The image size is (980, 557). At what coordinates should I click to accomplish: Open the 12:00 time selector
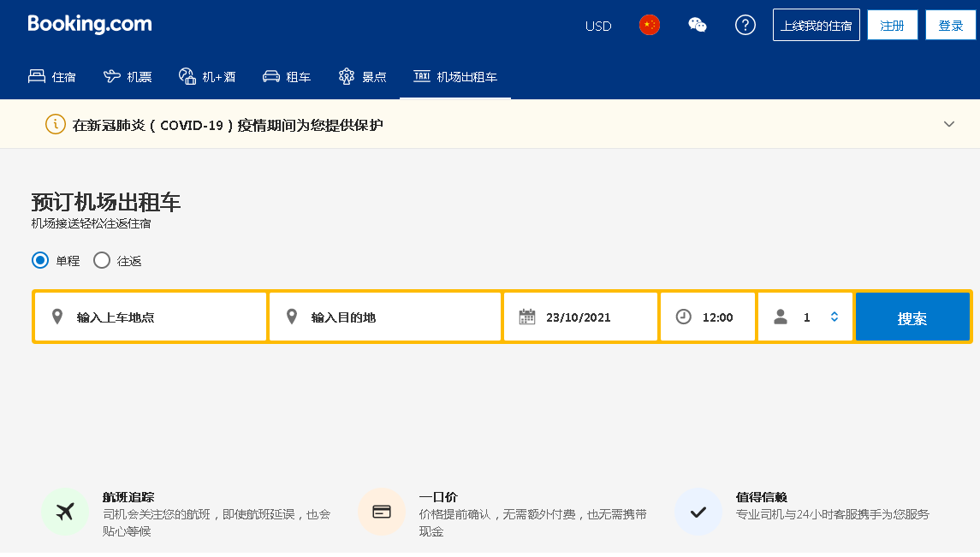click(708, 317)
